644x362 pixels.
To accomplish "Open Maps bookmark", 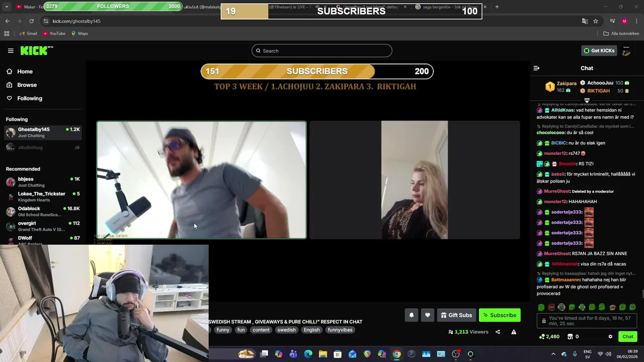I will 79,34.
